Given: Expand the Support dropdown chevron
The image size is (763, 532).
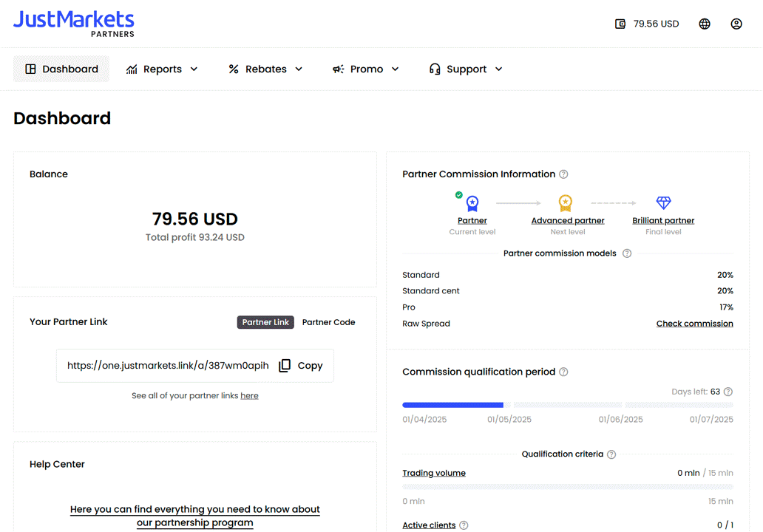Looking at the screenshot, I should pos(499,69).
